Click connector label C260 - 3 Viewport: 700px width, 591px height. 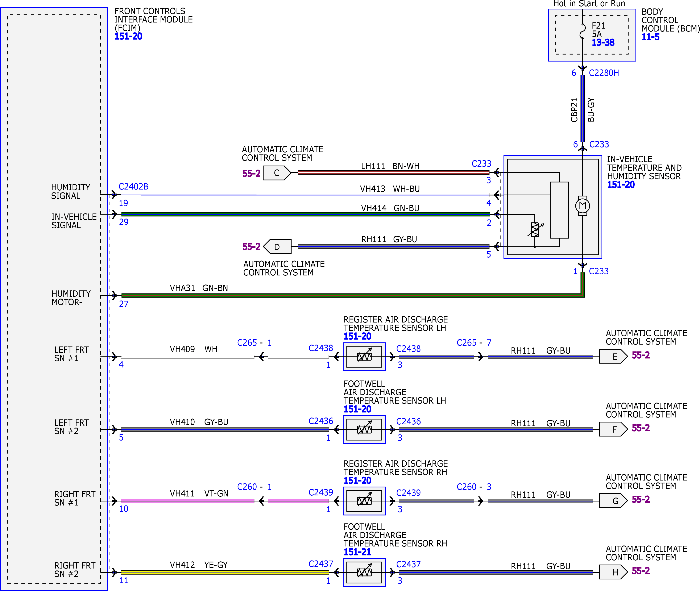tap(474, 487)
